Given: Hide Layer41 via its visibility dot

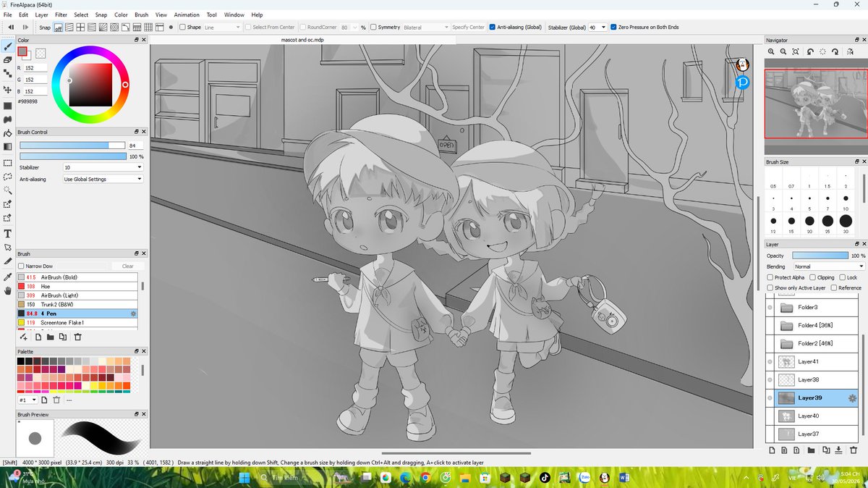Looking at the screenshot, I should point(771,361).
